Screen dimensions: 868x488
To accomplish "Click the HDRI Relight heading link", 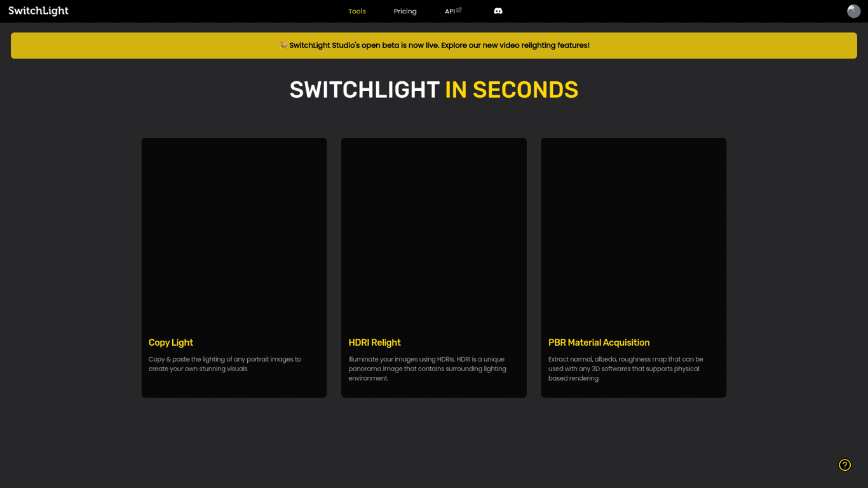I will pos(374,342).
